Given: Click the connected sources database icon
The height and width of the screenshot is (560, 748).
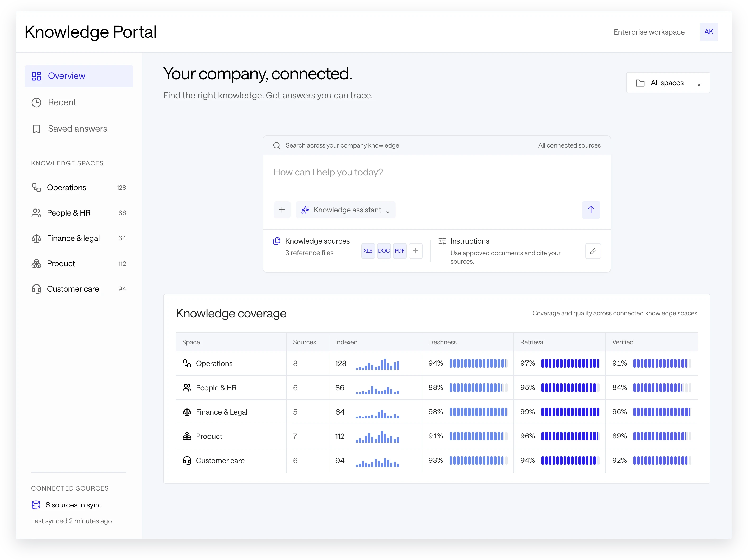Looking at the screenshot, I should tap(36, 505).
